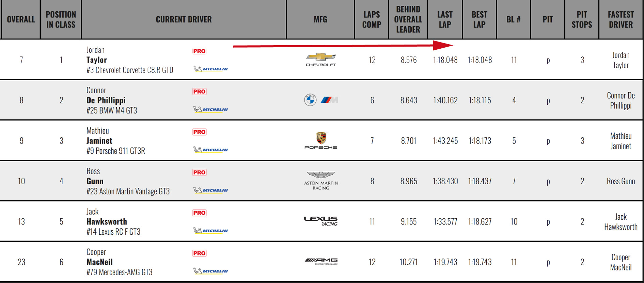This screenshot has width=644, height=283.
Task: Open driver name Jack Hawksworth
Action: [x=107, y=221]
